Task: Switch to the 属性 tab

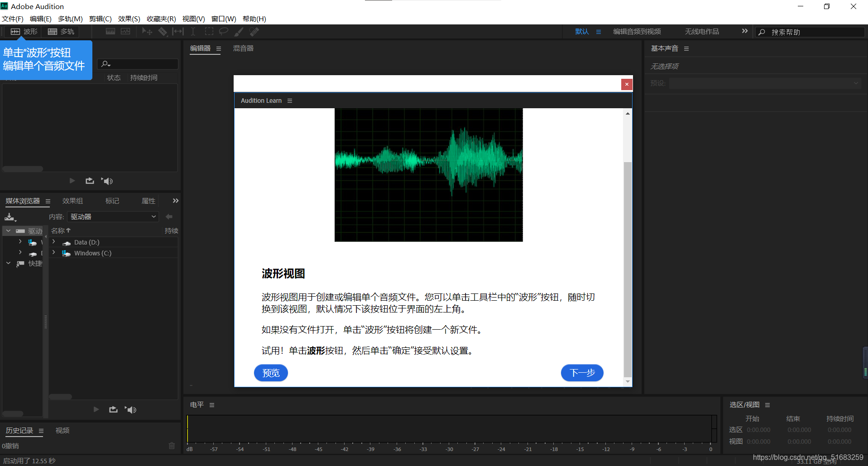Action: (149, 201)
